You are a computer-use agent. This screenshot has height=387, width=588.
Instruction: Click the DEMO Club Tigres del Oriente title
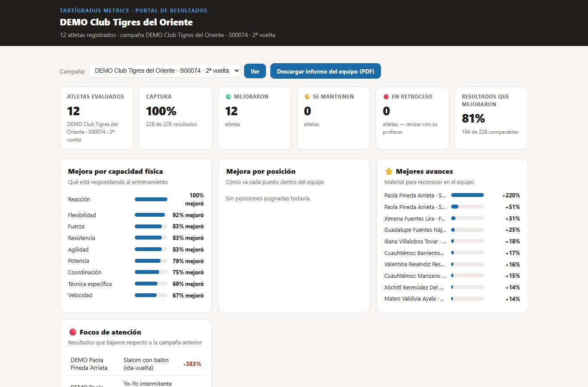pyautogui.click(x=126, y=22)
